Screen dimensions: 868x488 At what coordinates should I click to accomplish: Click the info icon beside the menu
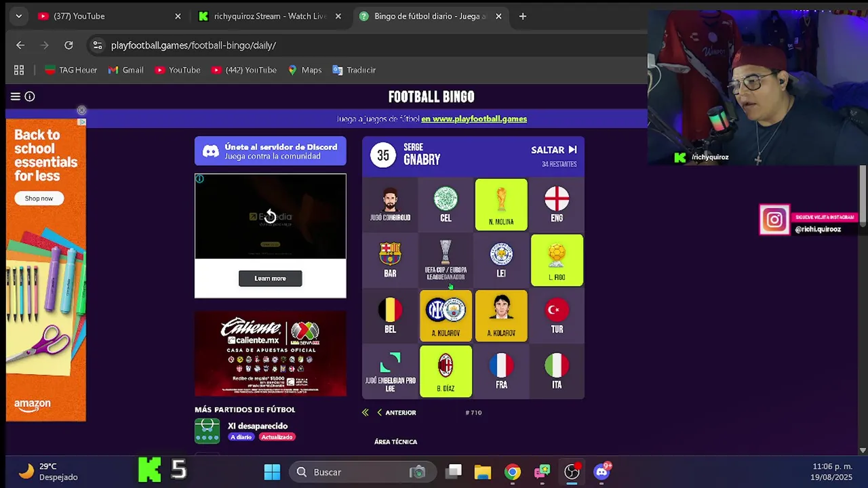pyautogui.click(x=30, y=96)
